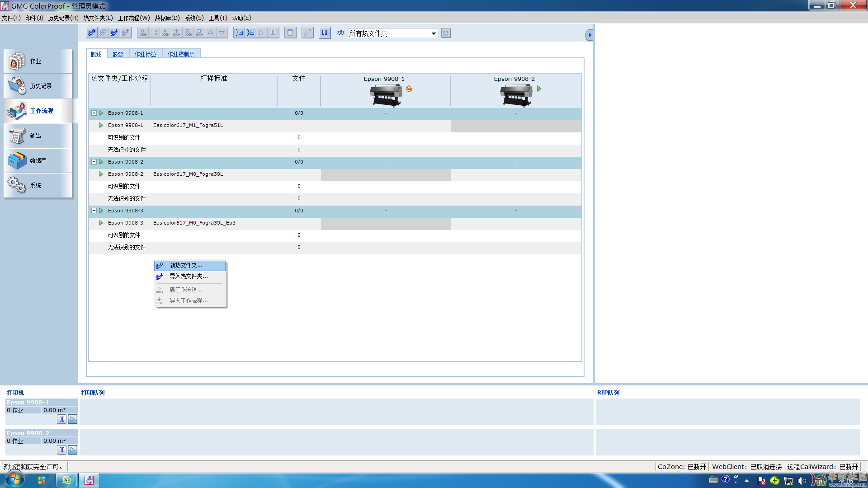This screenshot has width=868, height=488.
Task: Open the 所有热文件夹 dropdown
Action: pos(392,33)
